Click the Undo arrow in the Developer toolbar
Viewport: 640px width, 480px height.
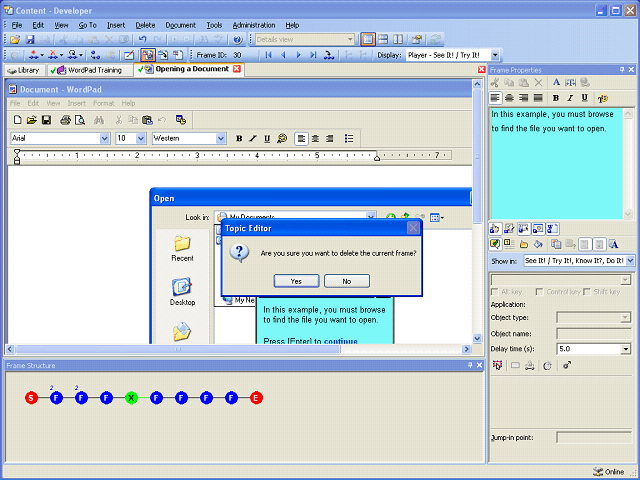click(x=142, y=40)
